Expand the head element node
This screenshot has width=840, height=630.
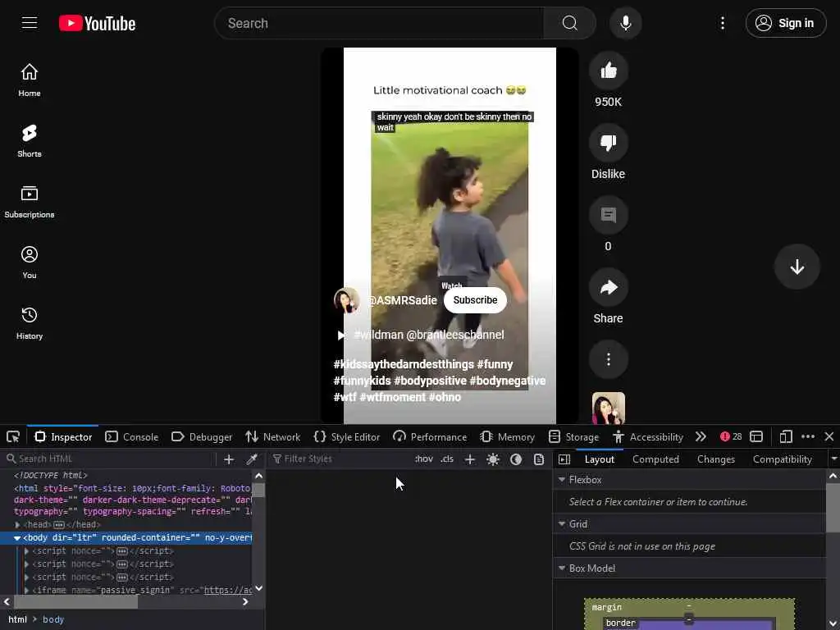click(x=17, y=525)
